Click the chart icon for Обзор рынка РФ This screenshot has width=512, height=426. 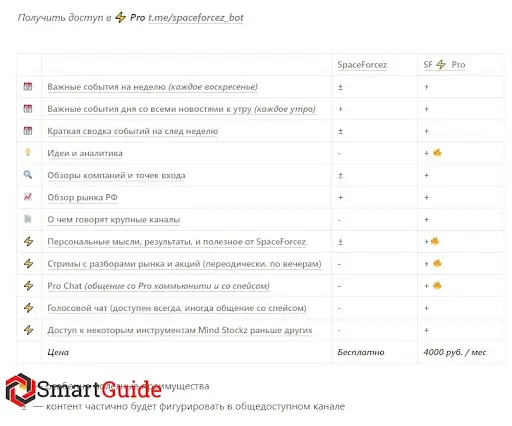(28, 197)
